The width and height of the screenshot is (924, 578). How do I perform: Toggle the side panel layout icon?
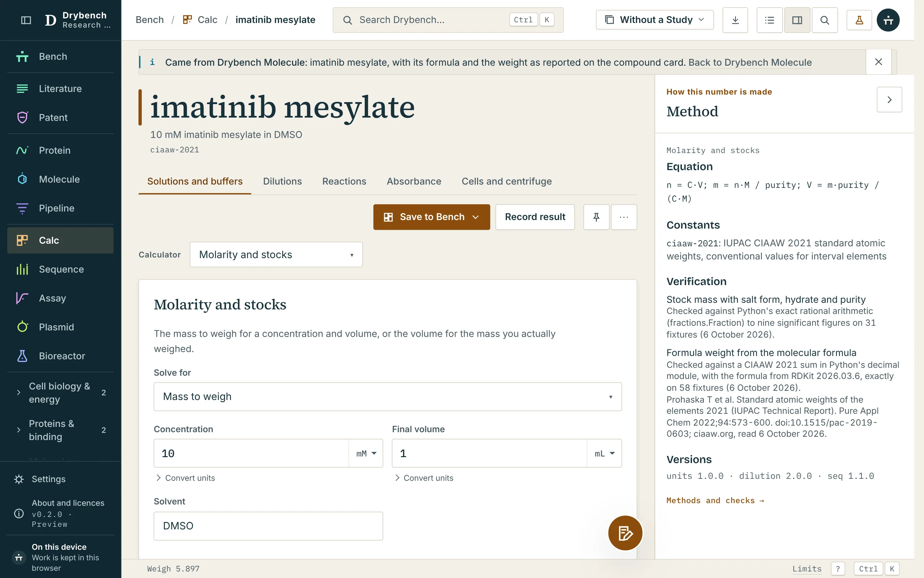[x=797, y=20]
